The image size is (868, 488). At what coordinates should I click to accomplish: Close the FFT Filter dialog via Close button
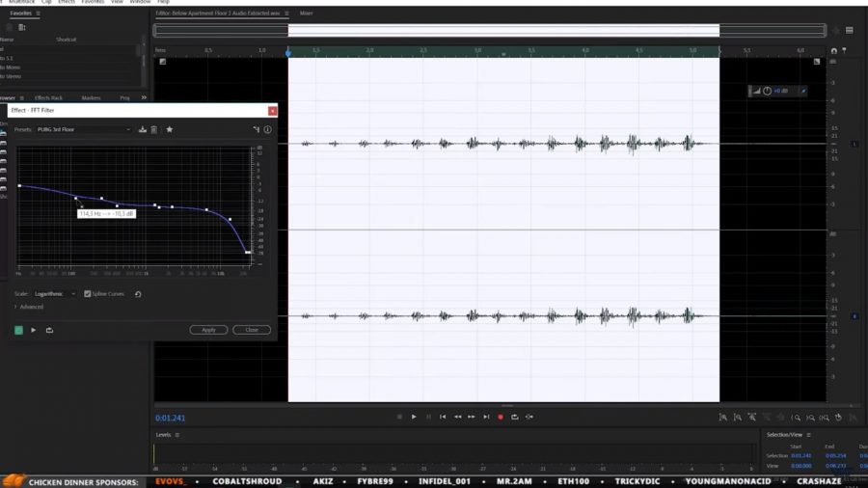pos(252,330)
